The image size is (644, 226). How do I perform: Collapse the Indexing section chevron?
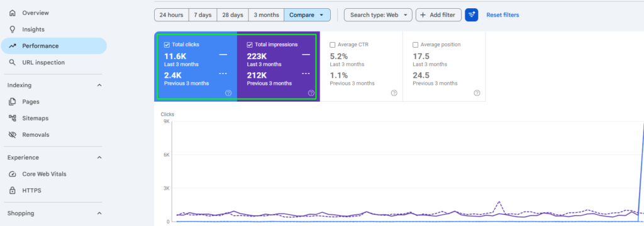[99, 85]
